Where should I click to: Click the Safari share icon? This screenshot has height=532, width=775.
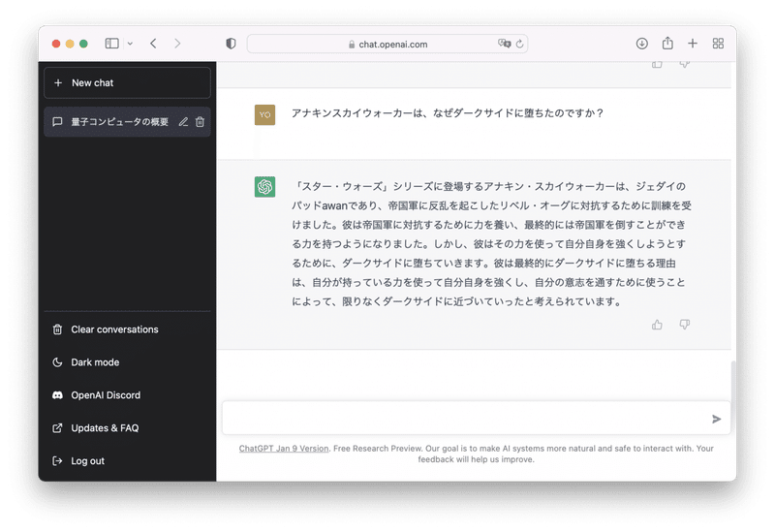click(x=667, y=43)
